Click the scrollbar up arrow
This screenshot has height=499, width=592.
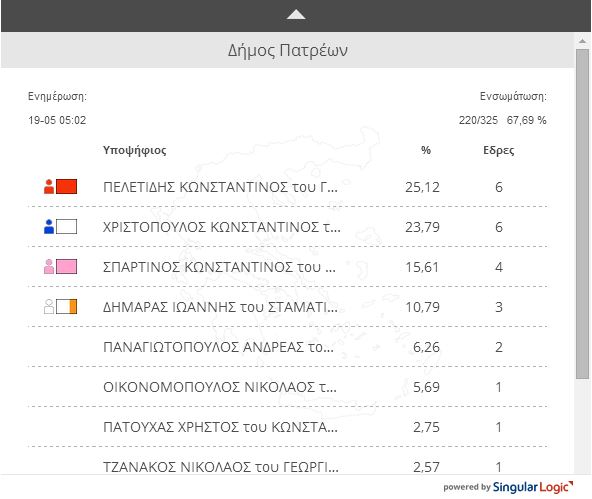click(583, 41)
